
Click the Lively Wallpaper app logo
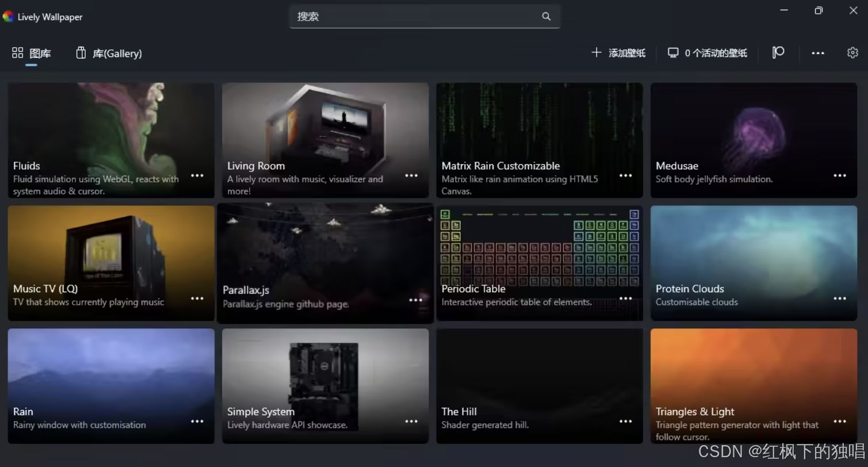pos(8,17)
